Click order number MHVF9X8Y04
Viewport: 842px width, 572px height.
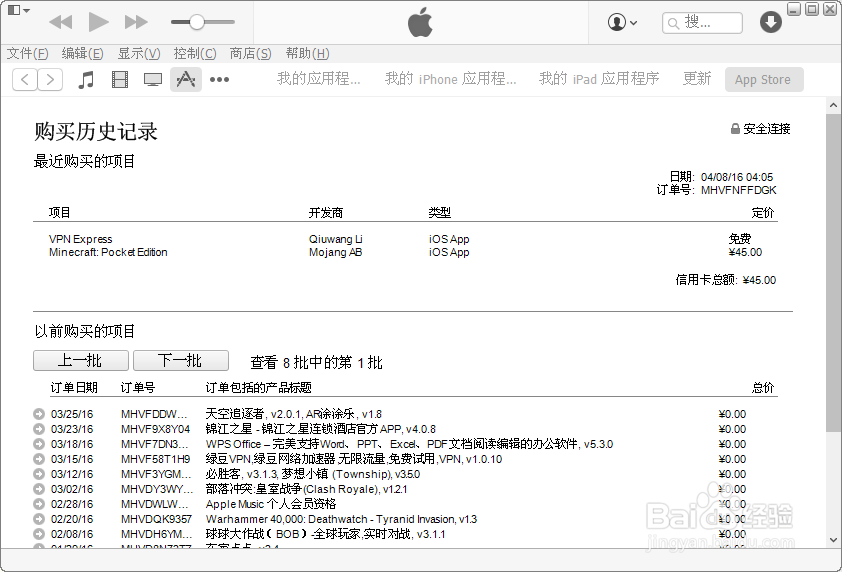point(155,429)
